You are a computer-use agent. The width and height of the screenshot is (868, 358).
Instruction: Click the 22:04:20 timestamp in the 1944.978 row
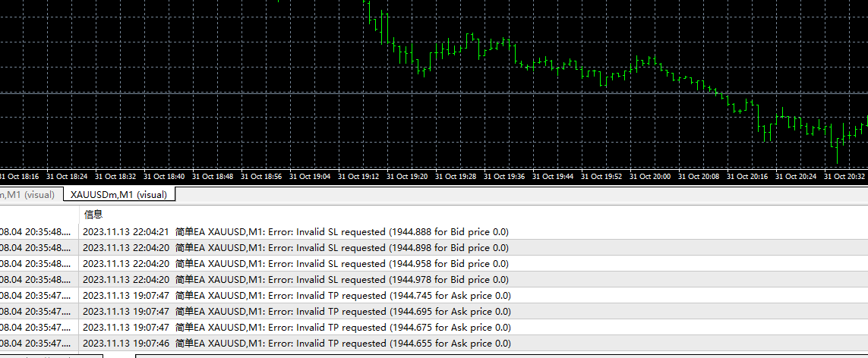(x=126, y=280)
